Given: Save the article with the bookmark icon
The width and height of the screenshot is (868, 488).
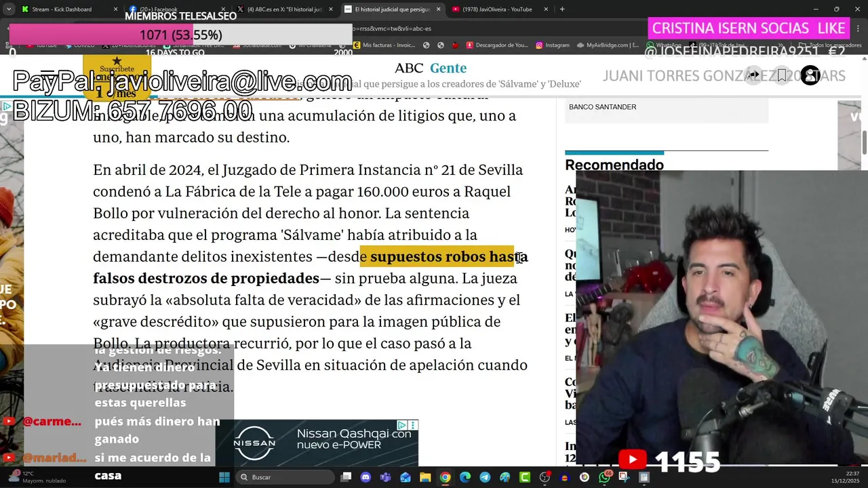Looking at the screenshot, I should point(782,75).
